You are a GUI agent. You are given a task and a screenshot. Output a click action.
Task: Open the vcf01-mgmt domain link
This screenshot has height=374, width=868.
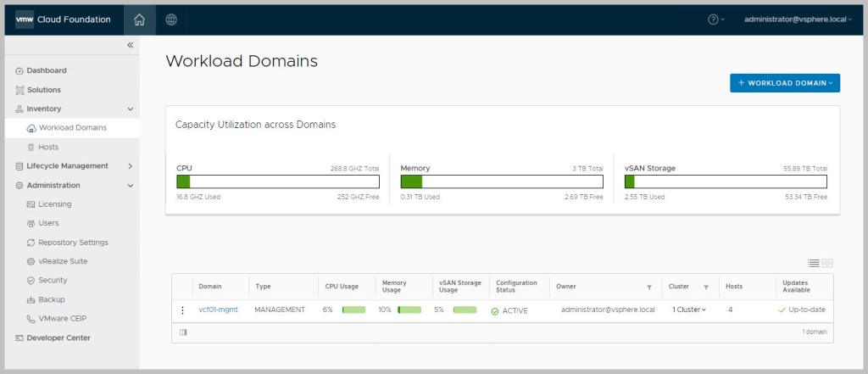(x=218, y=310)
